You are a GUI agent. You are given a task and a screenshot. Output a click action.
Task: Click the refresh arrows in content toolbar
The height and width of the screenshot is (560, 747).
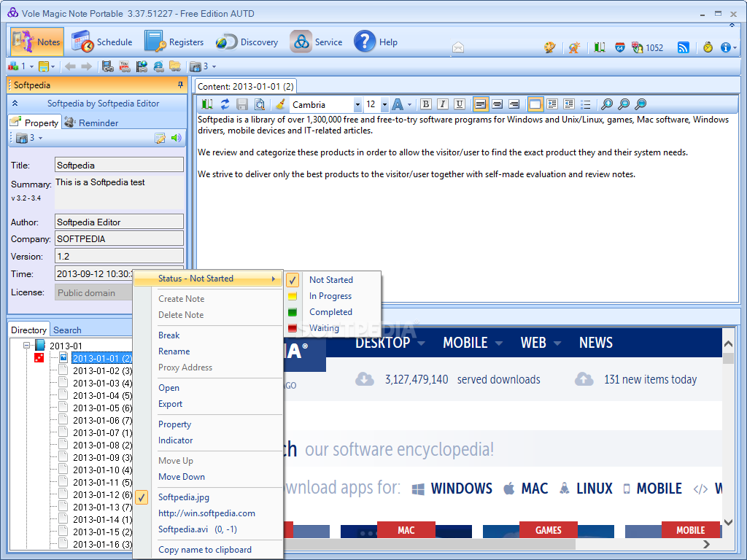pos(225,104)
